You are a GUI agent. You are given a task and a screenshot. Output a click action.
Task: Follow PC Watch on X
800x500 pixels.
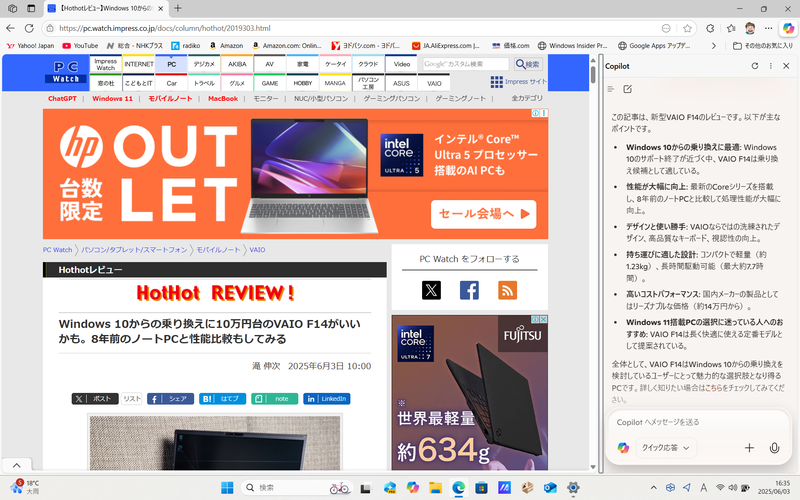point(431,290)
